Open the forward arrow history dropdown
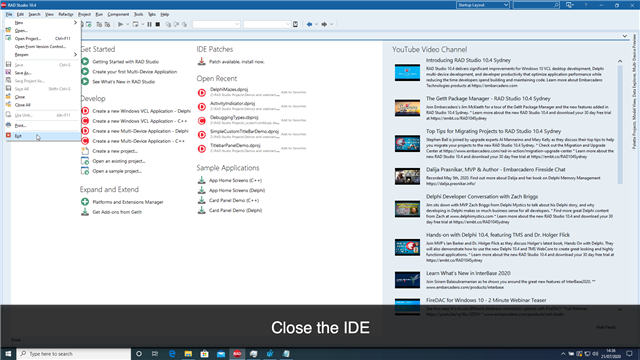This screenshot has height=360, width=640. tap(331, 24)
